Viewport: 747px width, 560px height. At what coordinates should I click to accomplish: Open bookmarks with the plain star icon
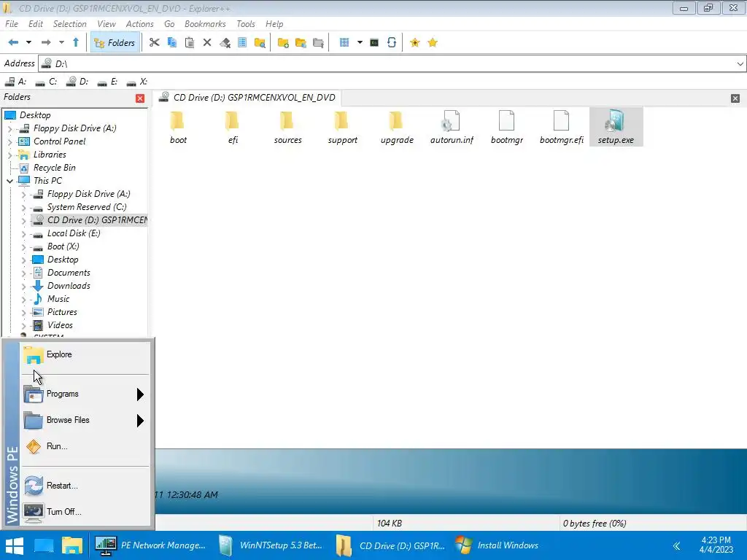tap(433, 42)
